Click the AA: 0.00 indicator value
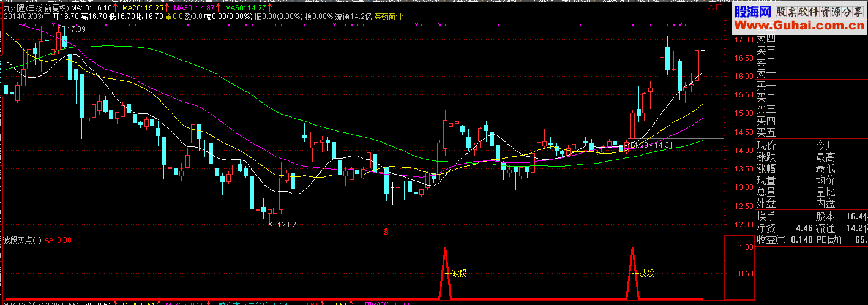The height and width of the screenshot is (305, 868). pos(58,240)
